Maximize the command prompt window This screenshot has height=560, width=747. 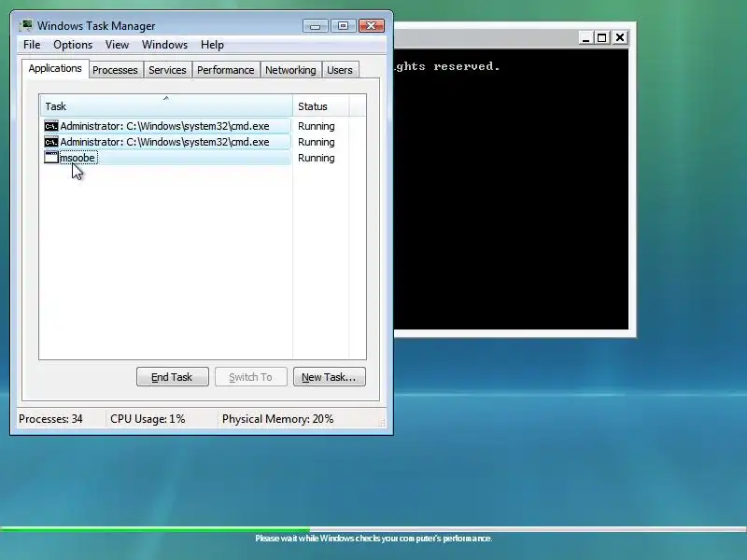(602, 37)
